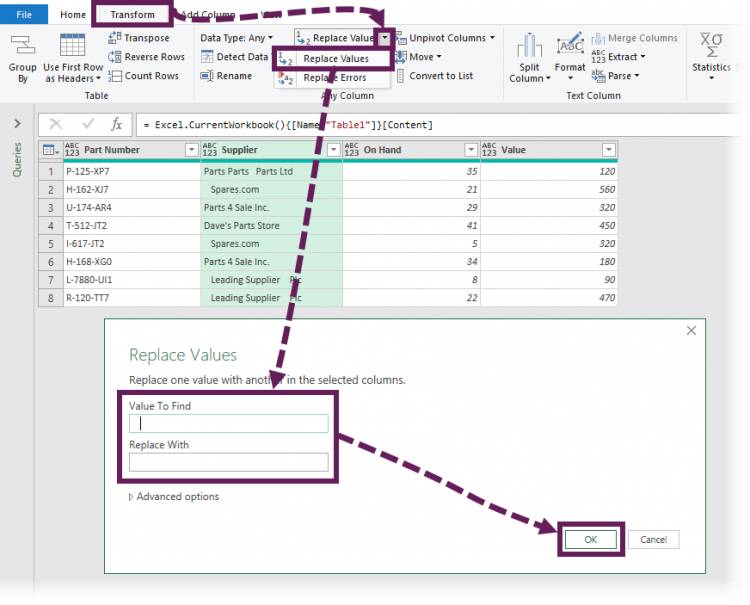Click Count Rows command
750x605 pixels.
pos(143,76)
